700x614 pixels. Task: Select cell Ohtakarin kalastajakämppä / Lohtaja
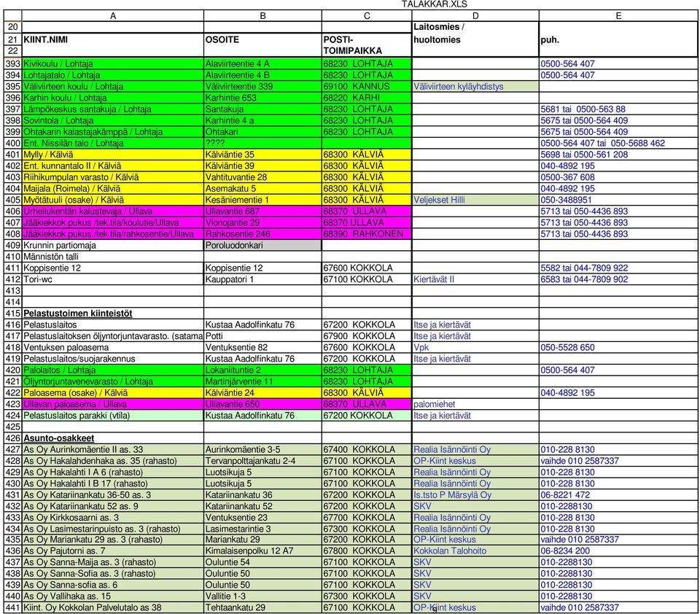[113, 132]
